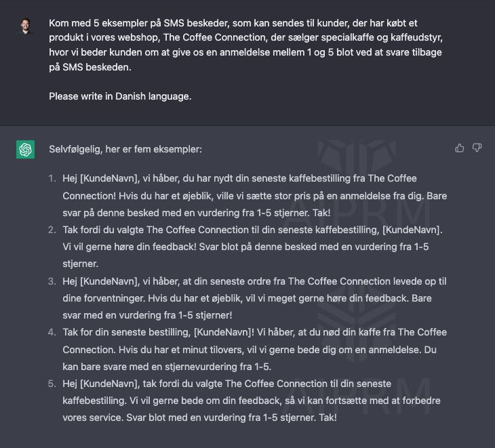Screen dimensions: 495x448
Task: Click the user profile photo avatar
Action: point(26,25)
